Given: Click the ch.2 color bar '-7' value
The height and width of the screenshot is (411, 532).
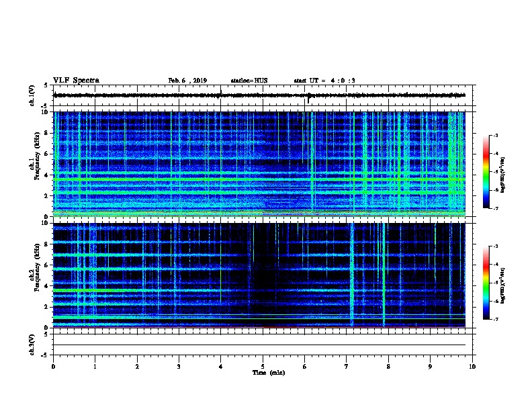Looking at the screenshot, I should (x=495, y=320).
